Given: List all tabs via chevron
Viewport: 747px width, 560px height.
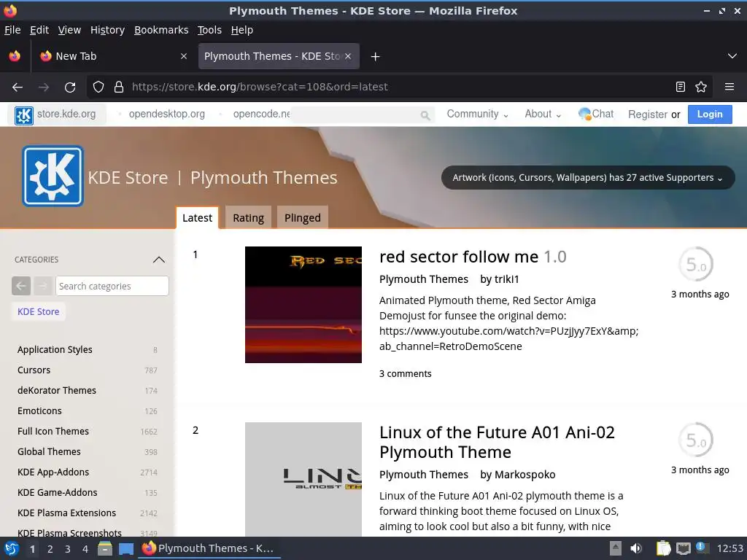Looking at the screenshot, I should [732, 56].
